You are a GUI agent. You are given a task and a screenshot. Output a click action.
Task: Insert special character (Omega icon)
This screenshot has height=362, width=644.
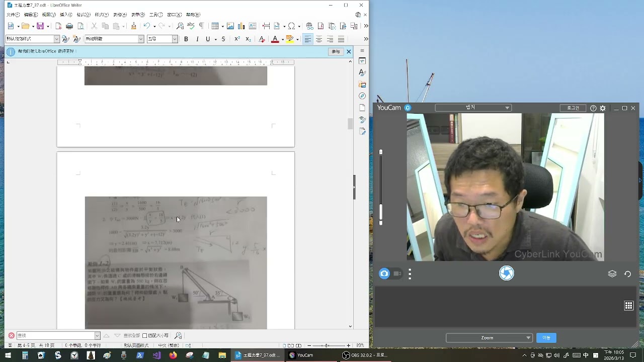point(291,26)
